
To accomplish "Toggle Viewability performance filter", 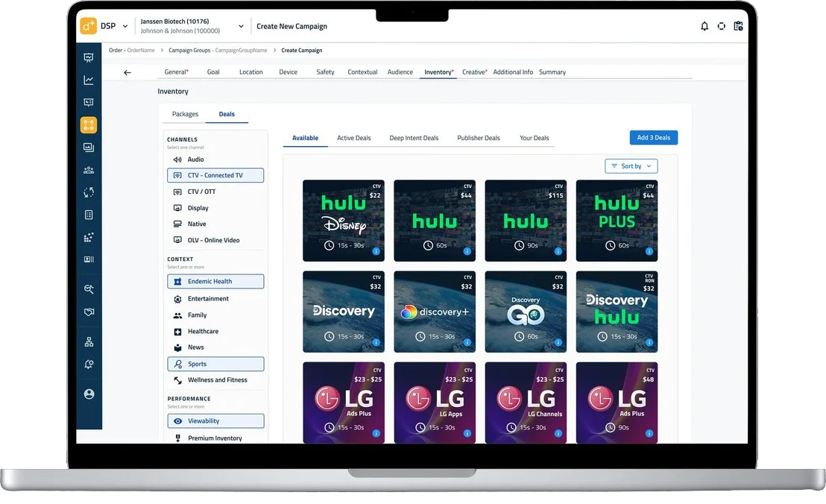I will (x=215, y=420).
